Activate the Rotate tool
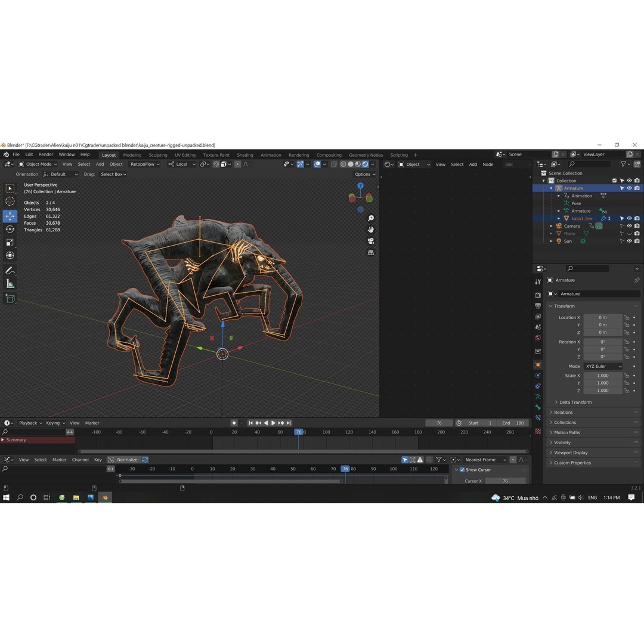The height and width of the screenshot is (644, 644). point(10,229)
